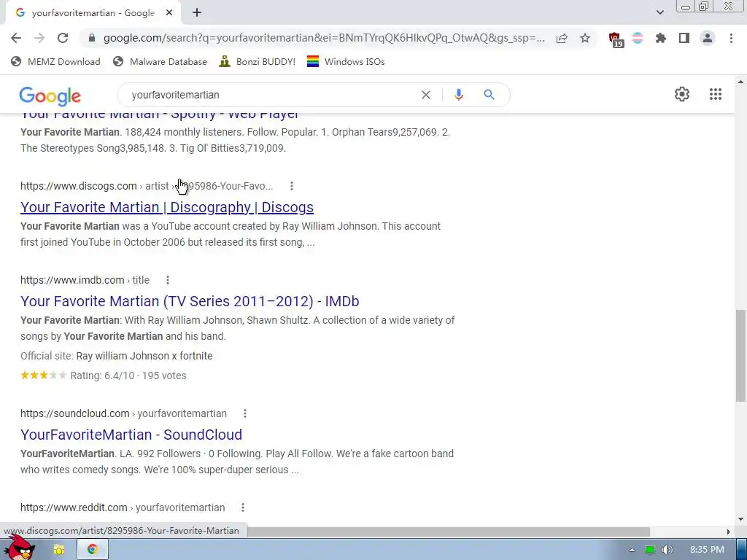Viewport: 747px width, 560px height.
Task: Submit search with the magnifying glass icon
Action: point(489,95)
